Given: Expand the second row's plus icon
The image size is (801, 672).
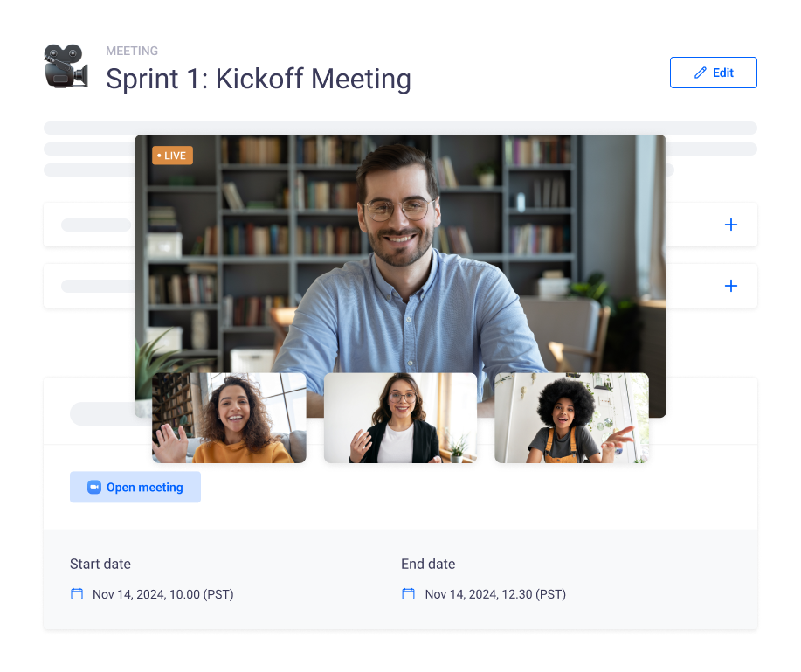Looking at the screenshot, I should pos(731,286).
